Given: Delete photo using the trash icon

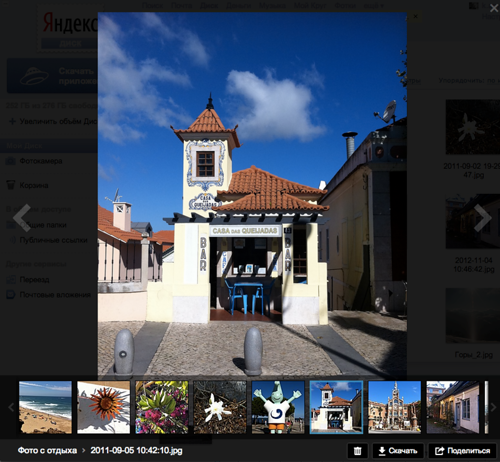Looking at the screenshot, I should pyautogui.click(x=357, y=451).
